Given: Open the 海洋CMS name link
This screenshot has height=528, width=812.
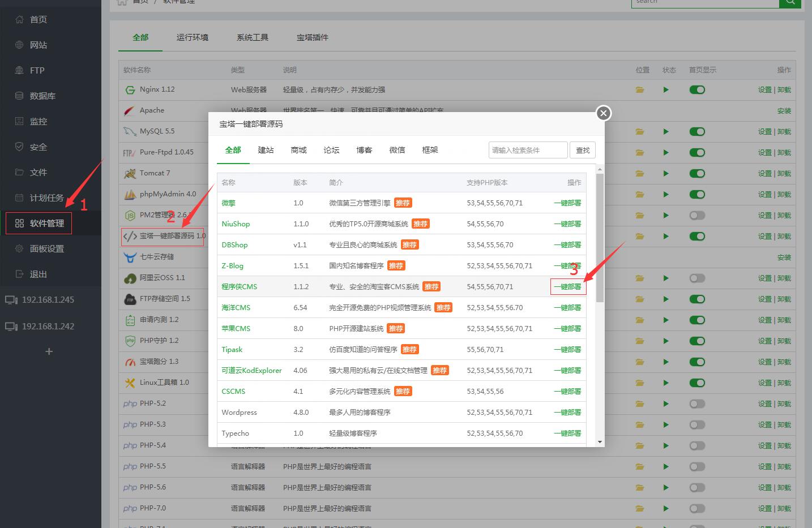Looking at the screenshot, I should 236,308.
